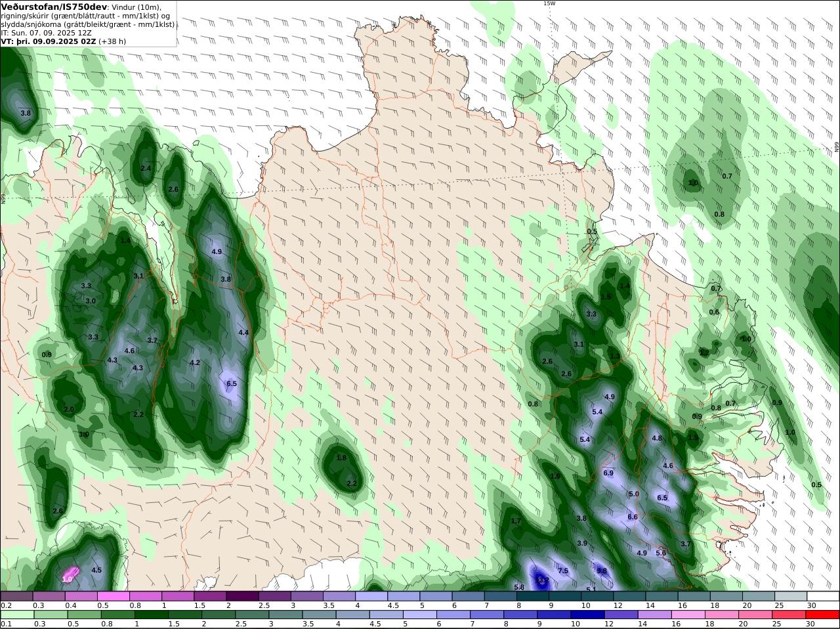Click the map value 5.0

tap(634, 494)
